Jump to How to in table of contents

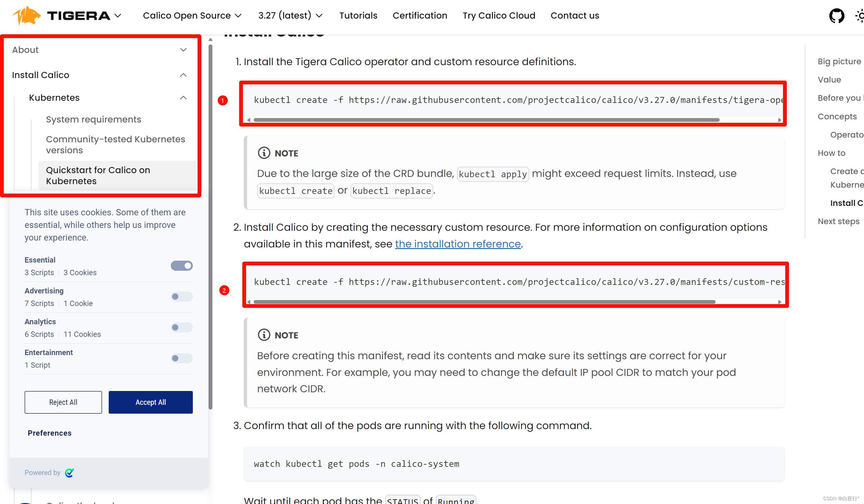[832, 153]
